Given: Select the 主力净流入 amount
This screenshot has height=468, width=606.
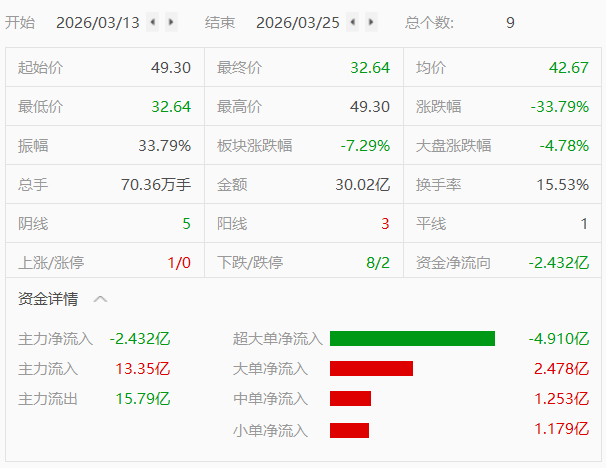Looking at the screenshot, I should click(x=140, y=339).
